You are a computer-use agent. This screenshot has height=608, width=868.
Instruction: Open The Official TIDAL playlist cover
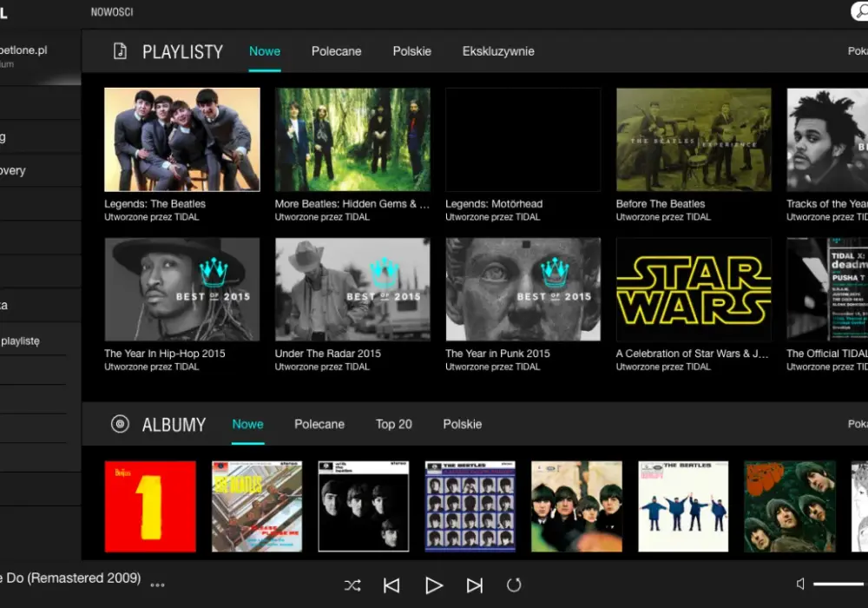(x=827, y=289)
